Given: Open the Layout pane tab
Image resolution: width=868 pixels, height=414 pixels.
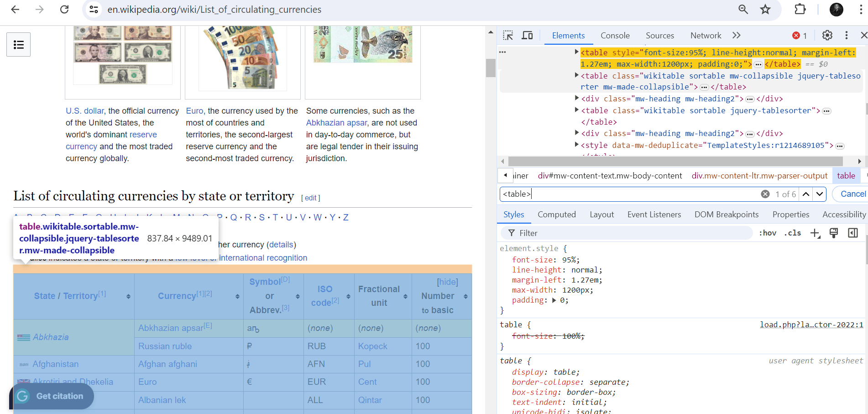Looking at the screenshot, I should point(601,215).
